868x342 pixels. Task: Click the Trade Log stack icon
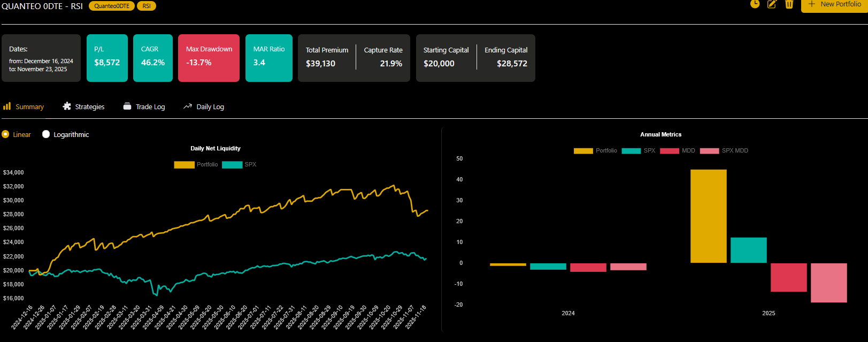[x=127, y=107]
